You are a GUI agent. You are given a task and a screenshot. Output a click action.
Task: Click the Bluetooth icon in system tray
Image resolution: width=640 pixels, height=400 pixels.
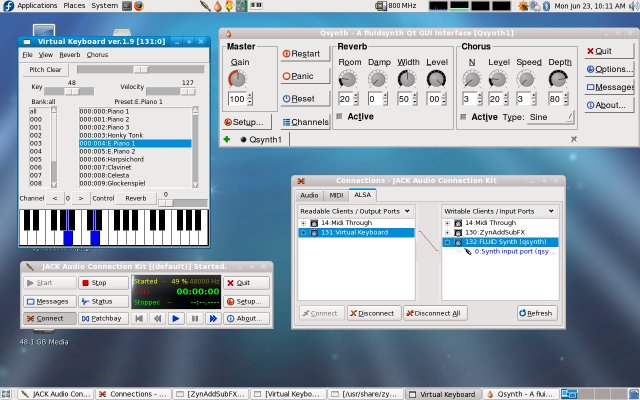pos(547,6)
